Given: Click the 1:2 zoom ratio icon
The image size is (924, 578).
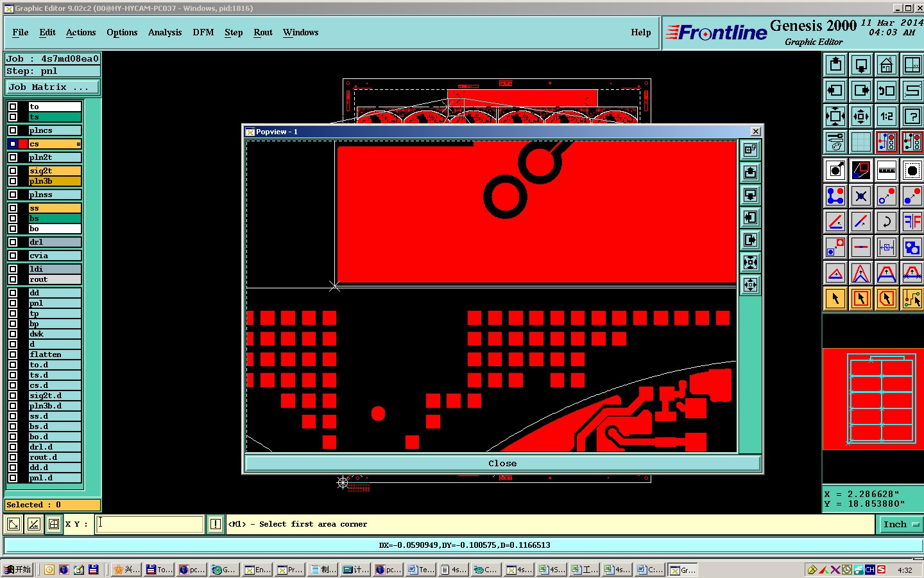Looking at the screenshot, I should [x=887, y=116].
